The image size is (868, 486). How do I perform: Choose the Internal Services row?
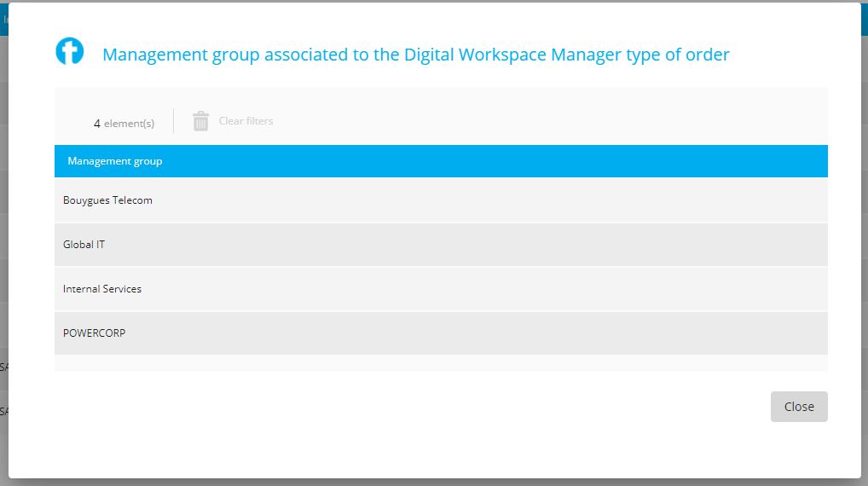(x=102, y=289)
